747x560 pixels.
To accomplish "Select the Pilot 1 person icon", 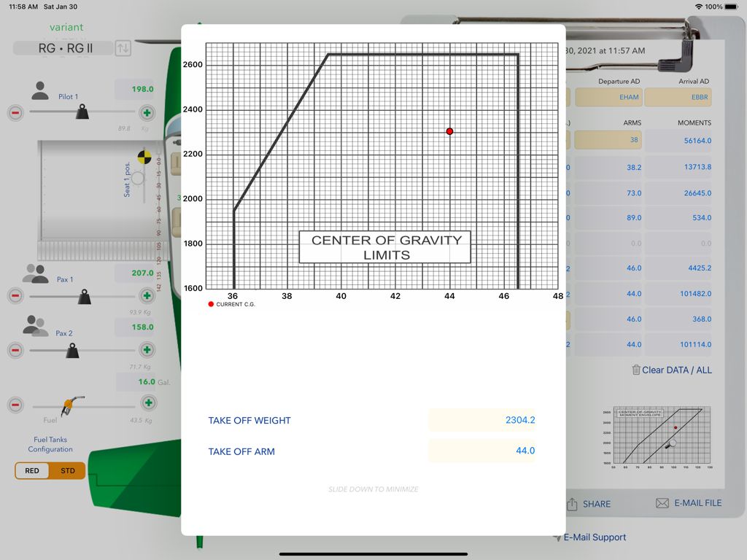I will pos(42,89).
